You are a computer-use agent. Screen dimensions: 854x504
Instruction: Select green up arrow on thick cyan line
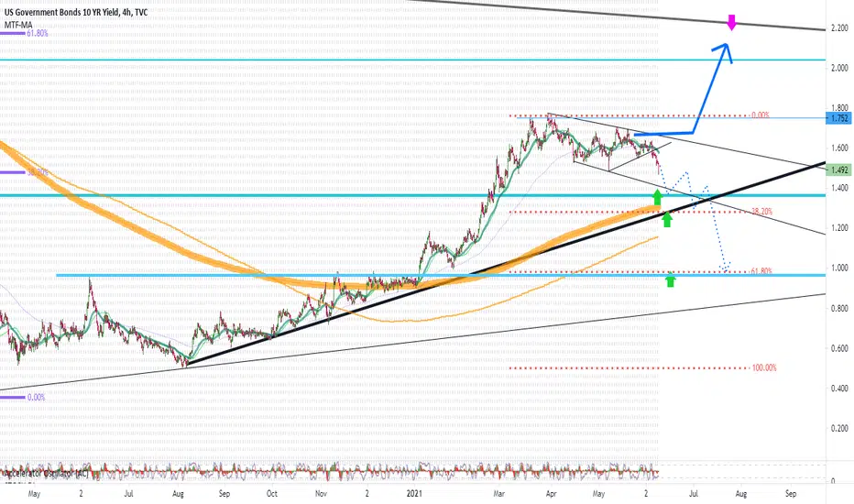click(x=657, y=196)
